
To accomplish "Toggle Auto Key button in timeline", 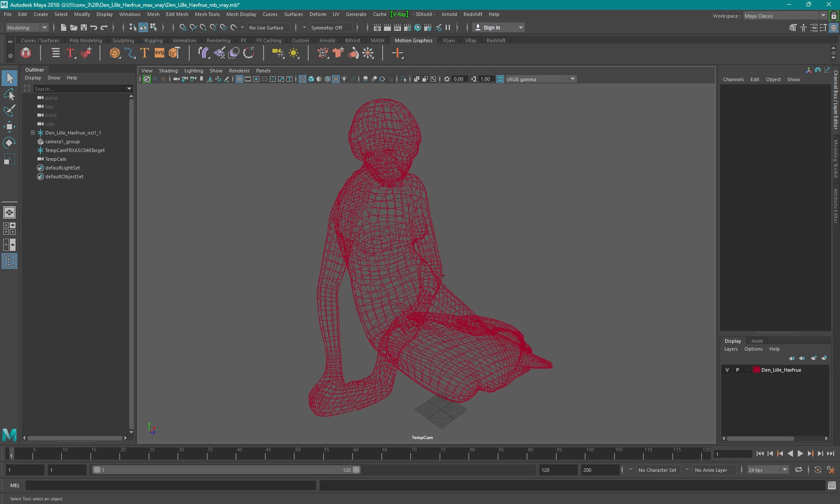I will tap(818, 470).
